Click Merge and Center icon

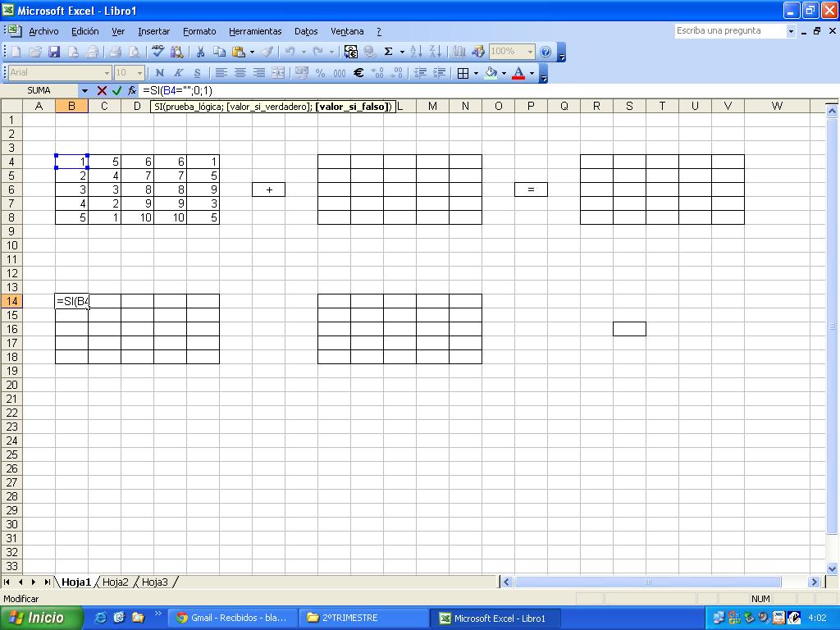[277, 73]
